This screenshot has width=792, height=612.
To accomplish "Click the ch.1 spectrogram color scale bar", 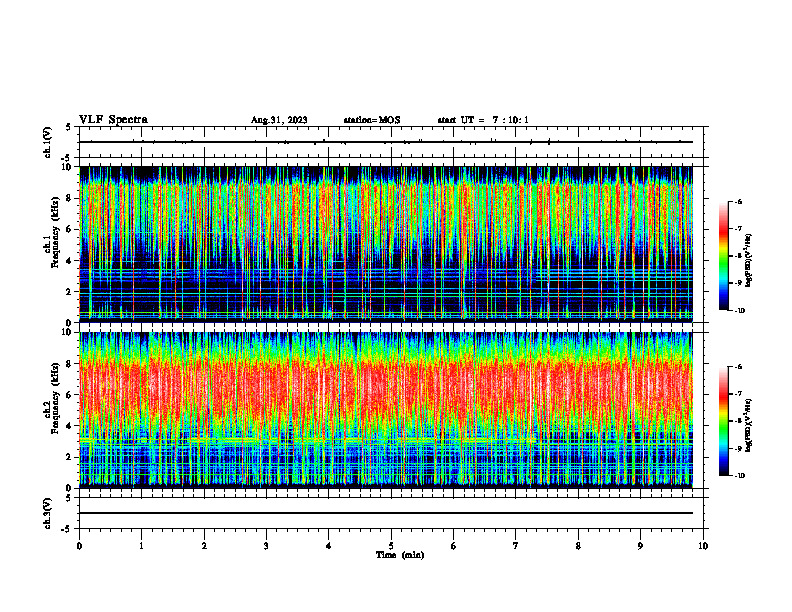I will 724,256.
